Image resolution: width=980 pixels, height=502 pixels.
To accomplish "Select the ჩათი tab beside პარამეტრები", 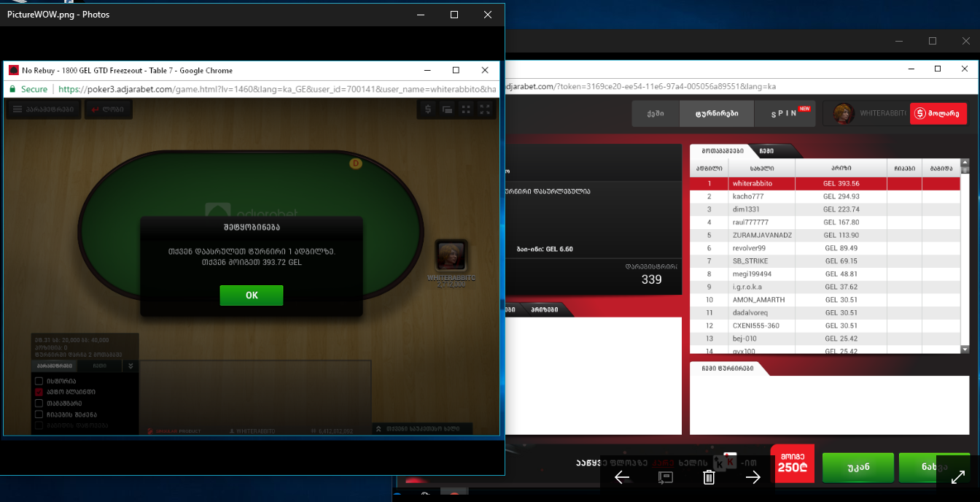I will [x=99, y=366].
